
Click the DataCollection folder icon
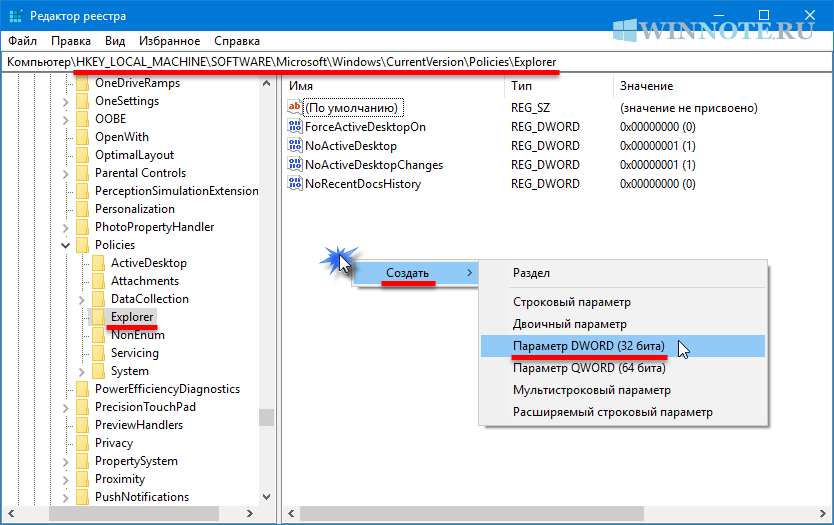click(98, 299)
